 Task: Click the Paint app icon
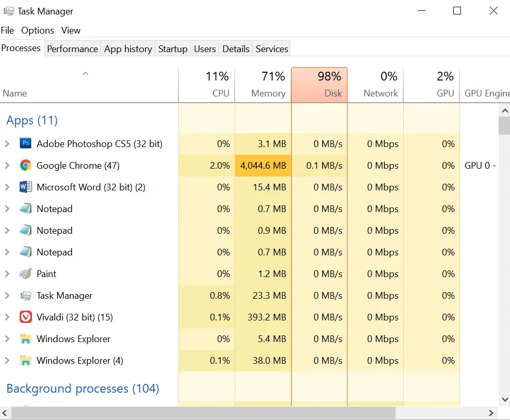(x=26, y=273)
